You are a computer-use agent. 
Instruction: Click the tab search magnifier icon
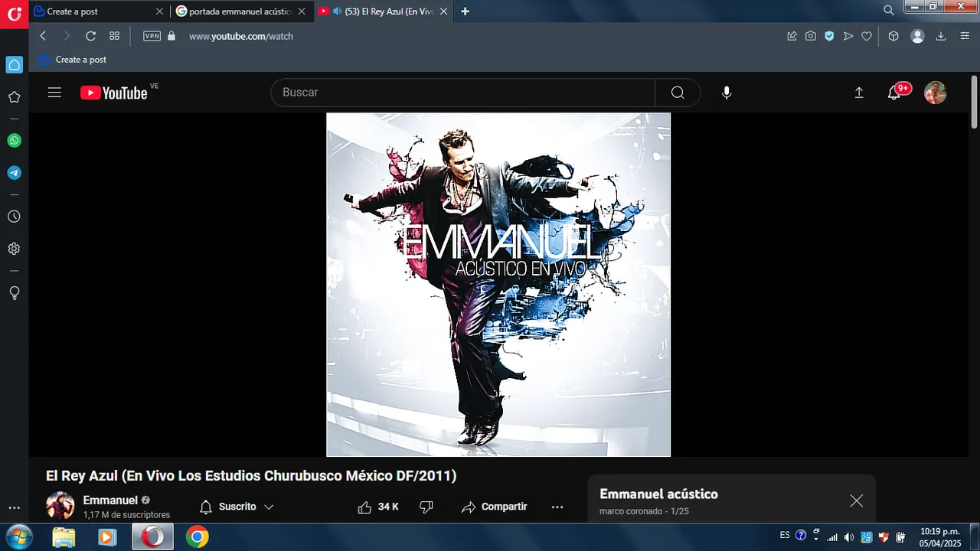[889, 11]
